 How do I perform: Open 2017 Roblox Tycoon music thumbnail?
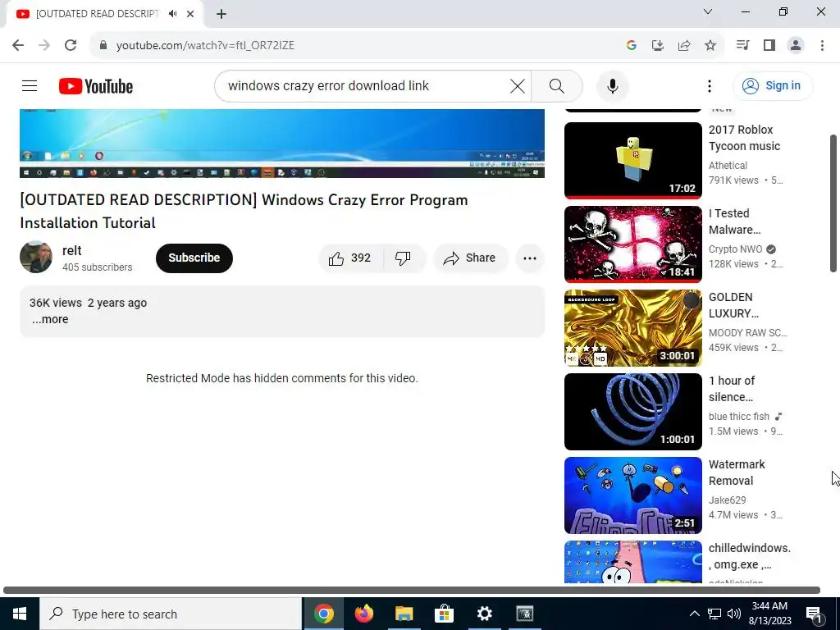[x=632, y=160]
